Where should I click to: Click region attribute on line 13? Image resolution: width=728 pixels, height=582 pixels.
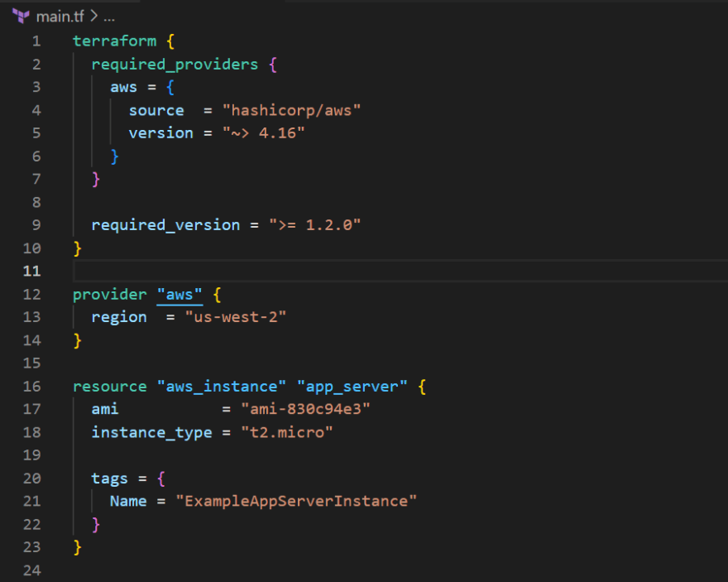click(119, 317)
